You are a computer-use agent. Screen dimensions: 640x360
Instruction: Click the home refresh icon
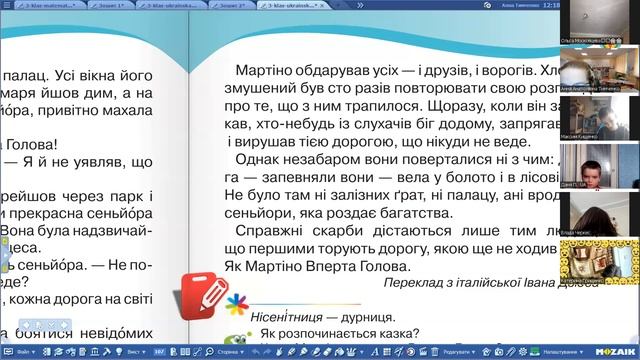pyautogui.click(x=486, y=351)
